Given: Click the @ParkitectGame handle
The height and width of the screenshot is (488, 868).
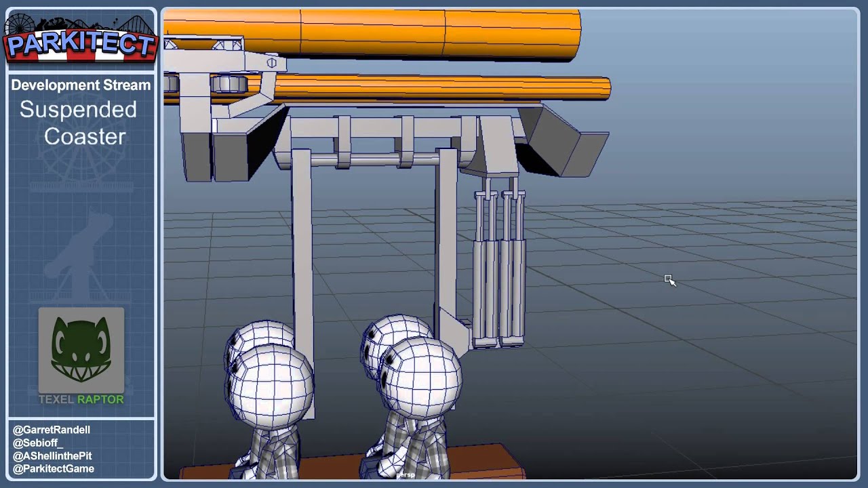Looking at the screenshot, I should coord(54,468).
